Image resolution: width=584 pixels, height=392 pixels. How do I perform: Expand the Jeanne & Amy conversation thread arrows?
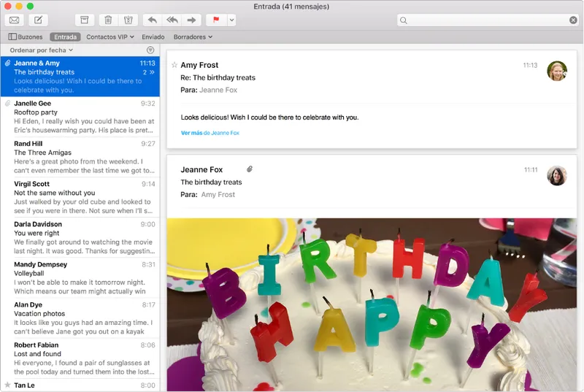tap(152, 72)
